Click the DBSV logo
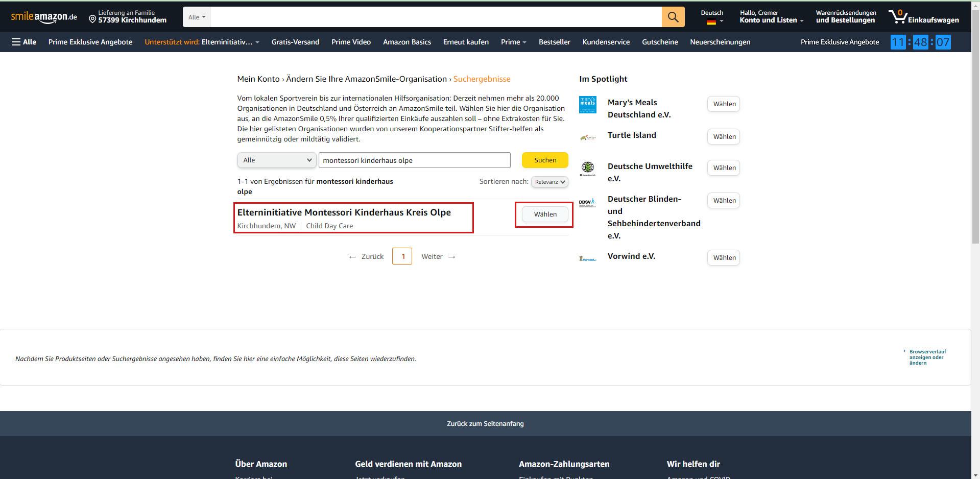Viewport: 980px width, 479px height. [588, 203]
